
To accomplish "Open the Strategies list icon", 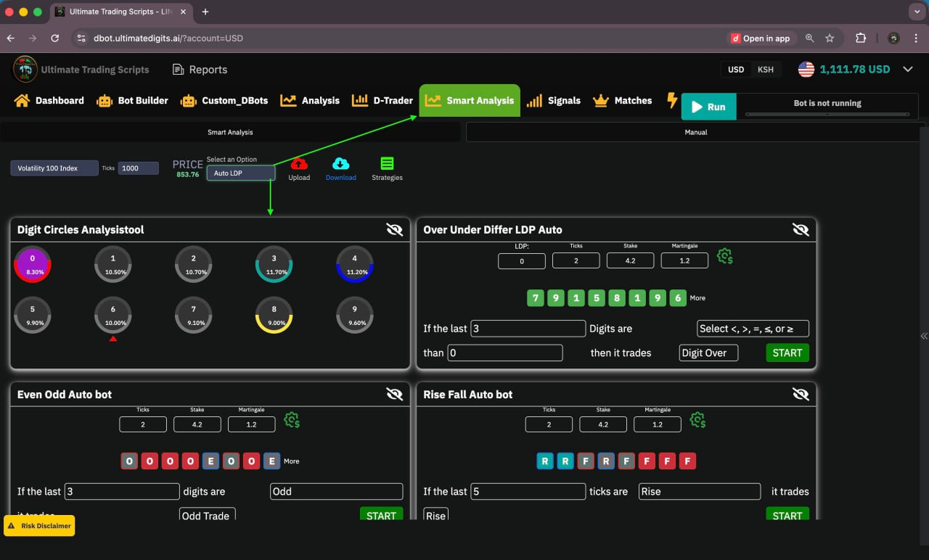I will point(387,164).
